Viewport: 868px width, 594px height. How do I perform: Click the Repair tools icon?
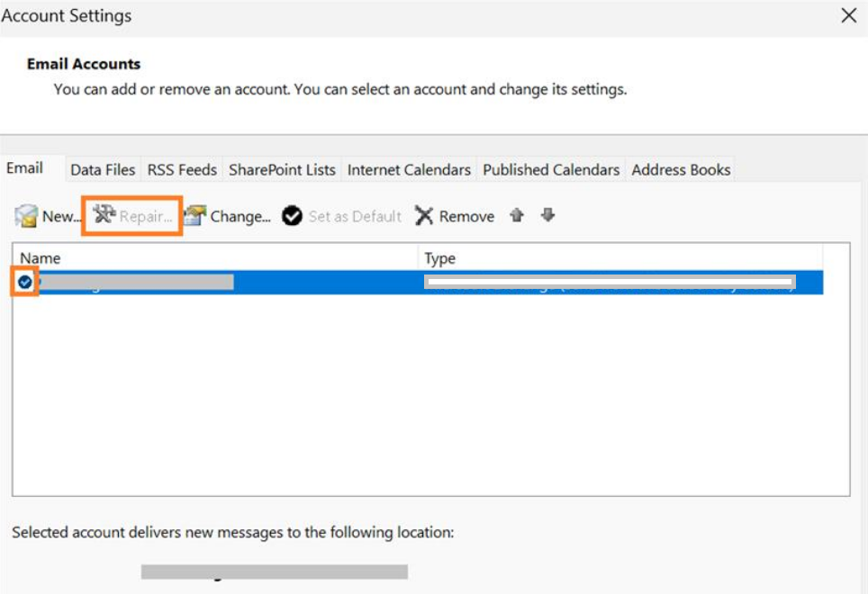[x=104, y=214]
